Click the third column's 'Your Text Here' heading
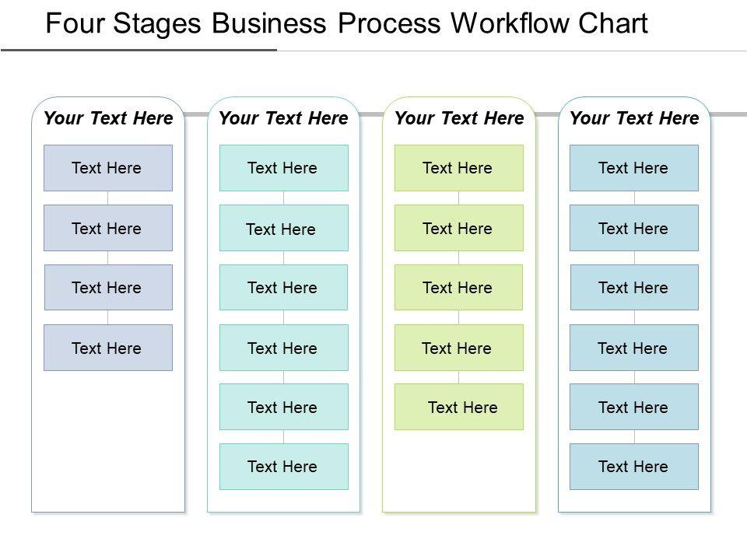Viewport: 747px width, 560px height. click(x=459, y=118)
